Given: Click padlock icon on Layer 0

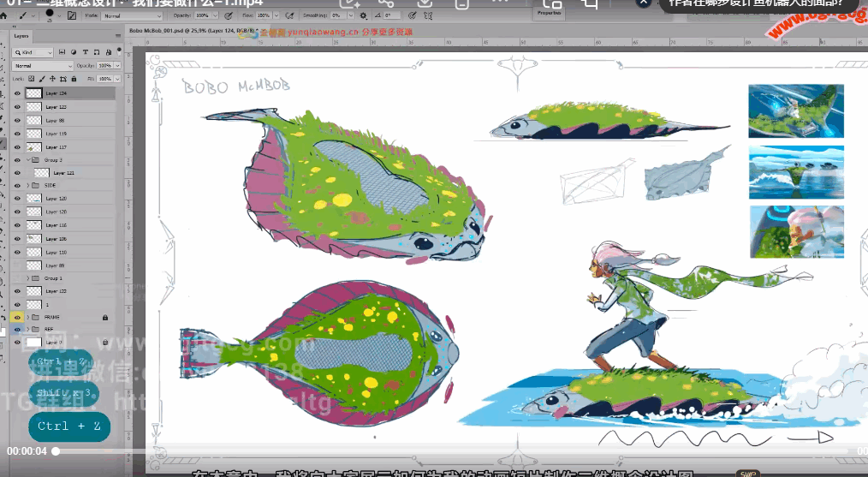Looking at the screenshot, I should [105, 343].
